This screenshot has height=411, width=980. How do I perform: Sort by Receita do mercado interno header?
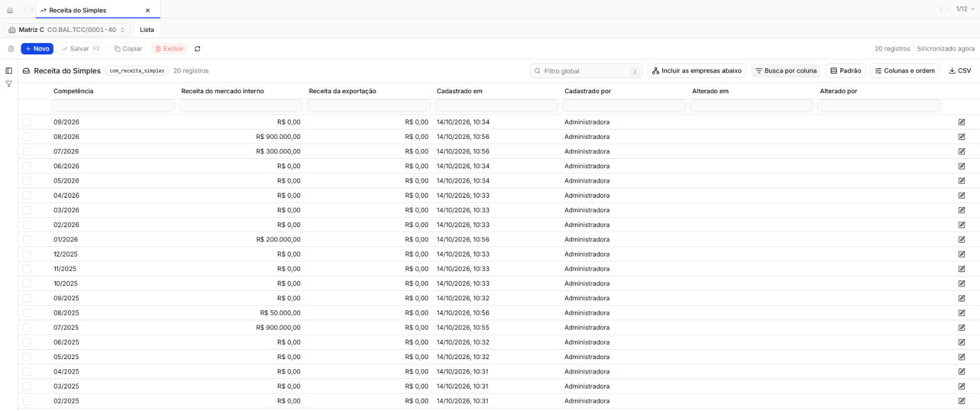[x=222, y=91]
